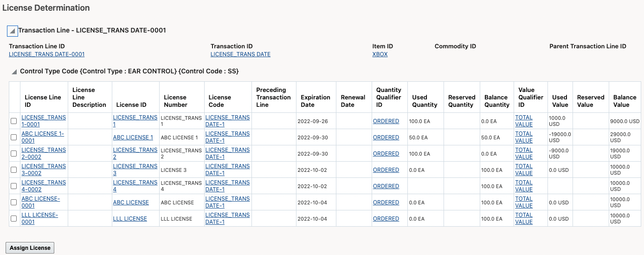Tick the LLL LICENSE-0001 row checkbox
Viewport: 644px width, 255px height.
(14, 219)
